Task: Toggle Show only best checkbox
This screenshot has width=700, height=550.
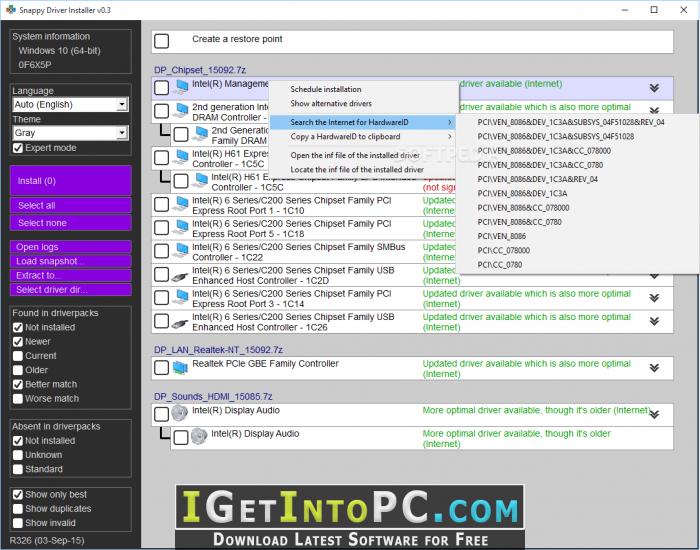Action: pyautogui.click(x=18, y=495)
